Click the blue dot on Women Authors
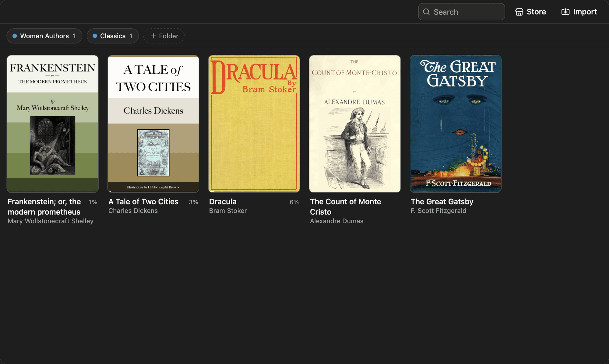Viewport: 609px width, 364px height. tap(15, 36)
